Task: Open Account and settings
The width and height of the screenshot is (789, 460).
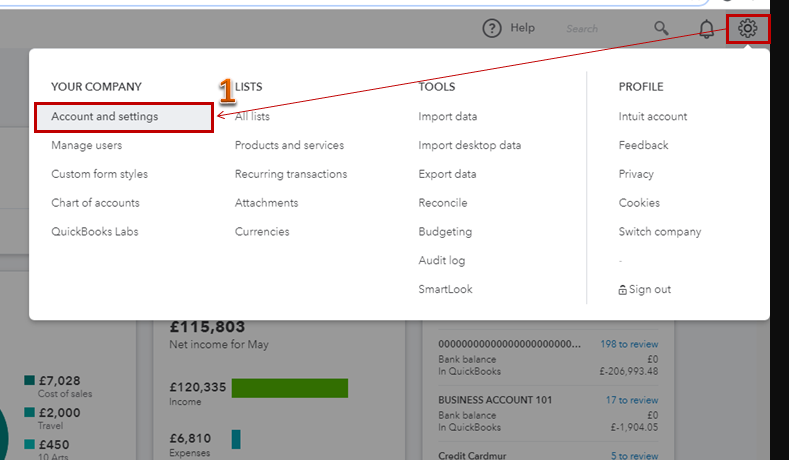Action: (124, 117)
